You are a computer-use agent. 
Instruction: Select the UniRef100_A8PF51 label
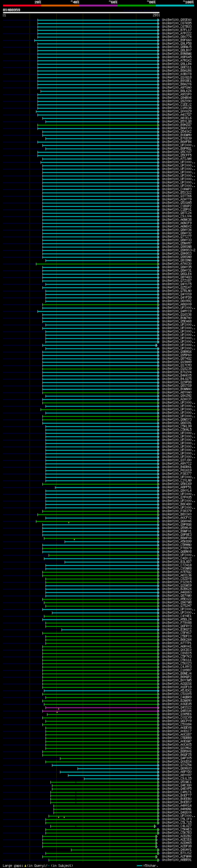pyautogui.click(x=177, y=487)
